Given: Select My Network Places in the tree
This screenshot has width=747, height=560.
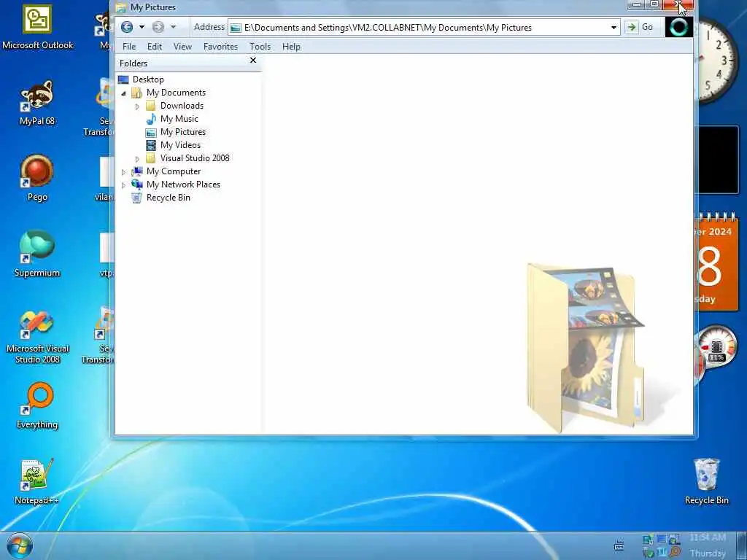Looking at the screenshot, I should coord(183,184).
